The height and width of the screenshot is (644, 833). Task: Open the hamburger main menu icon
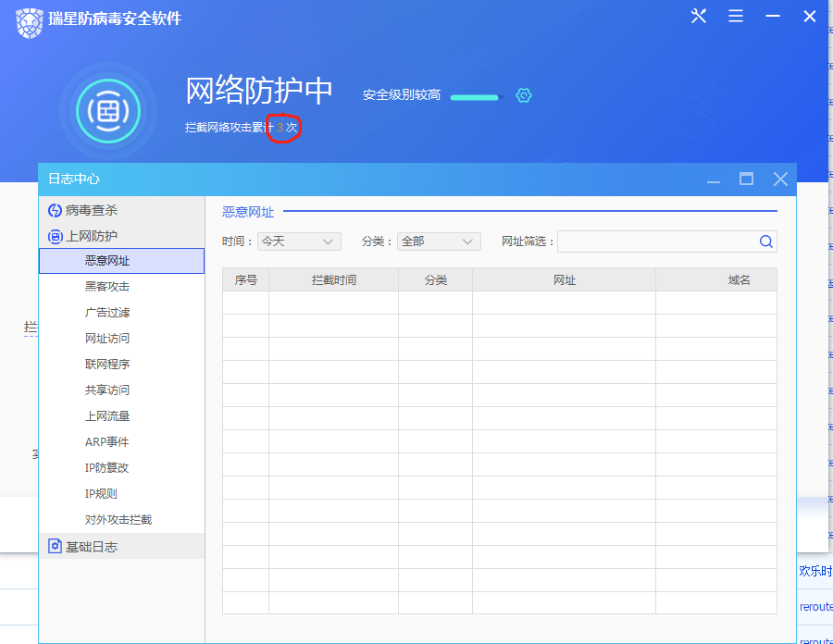click(x=736, y=17)
